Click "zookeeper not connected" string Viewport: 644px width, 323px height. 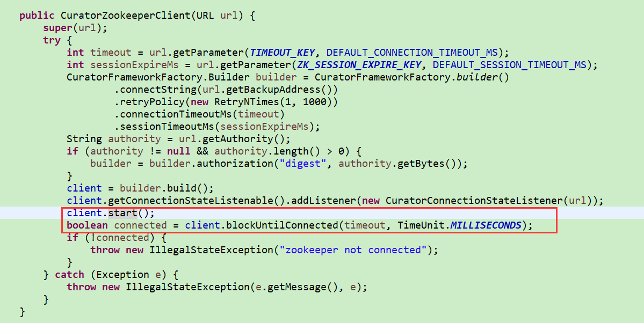coord(354,249)
